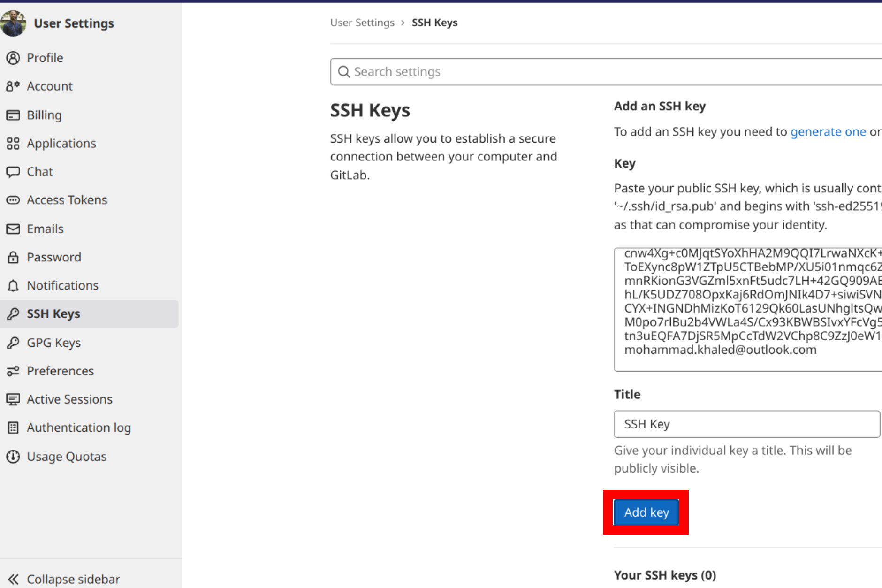The height and width of the screenshot is (588, 882).
Task: Select the Account settings icon
Action: point(13,86)
